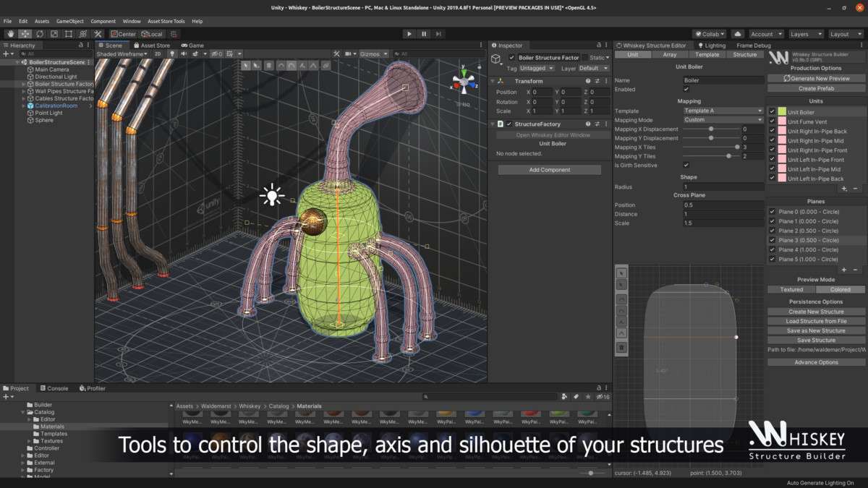Open Layers dropdown in top toolbar
868x488 pixels.
805,34
